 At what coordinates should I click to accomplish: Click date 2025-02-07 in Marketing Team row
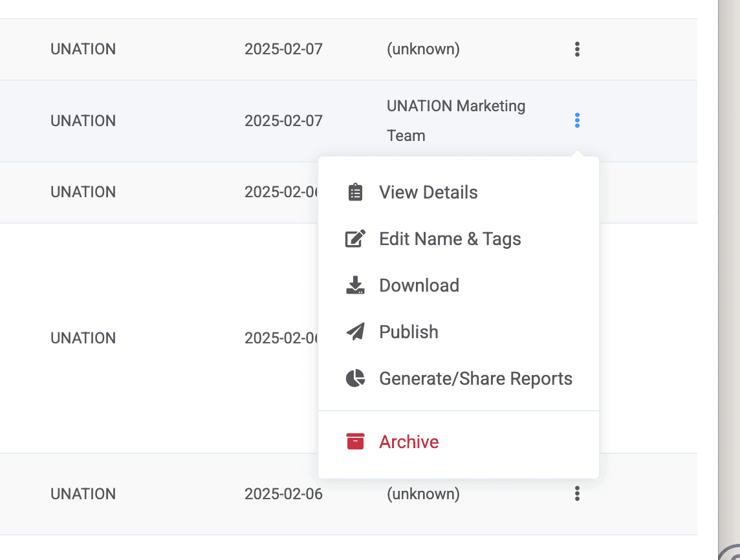[x=283, y=121]
